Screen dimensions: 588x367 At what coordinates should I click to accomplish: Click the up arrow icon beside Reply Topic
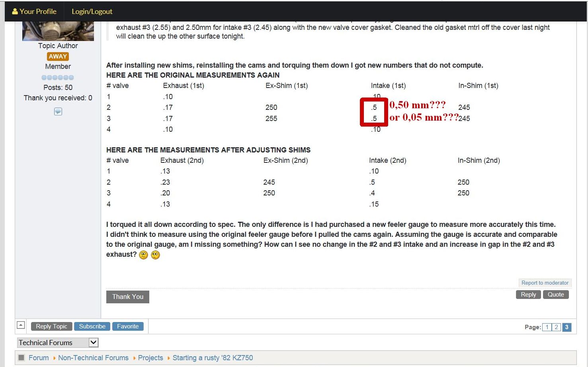pyautogui.click(x=21, y=325)
